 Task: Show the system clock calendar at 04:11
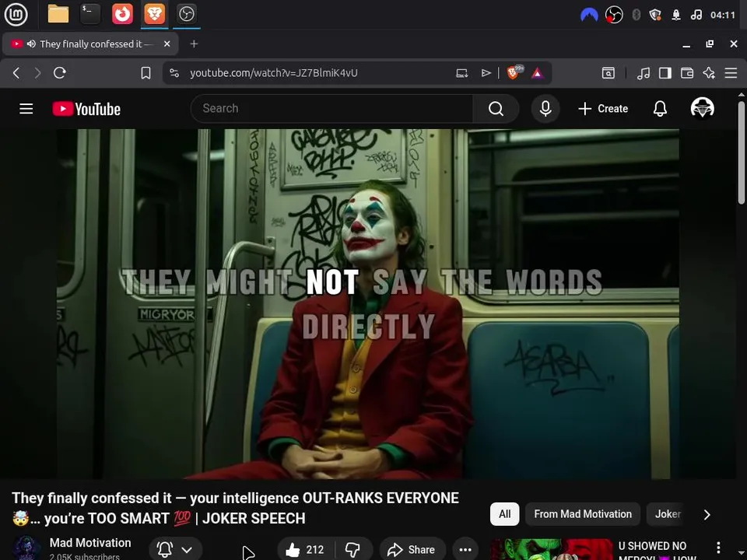(723, 15)
